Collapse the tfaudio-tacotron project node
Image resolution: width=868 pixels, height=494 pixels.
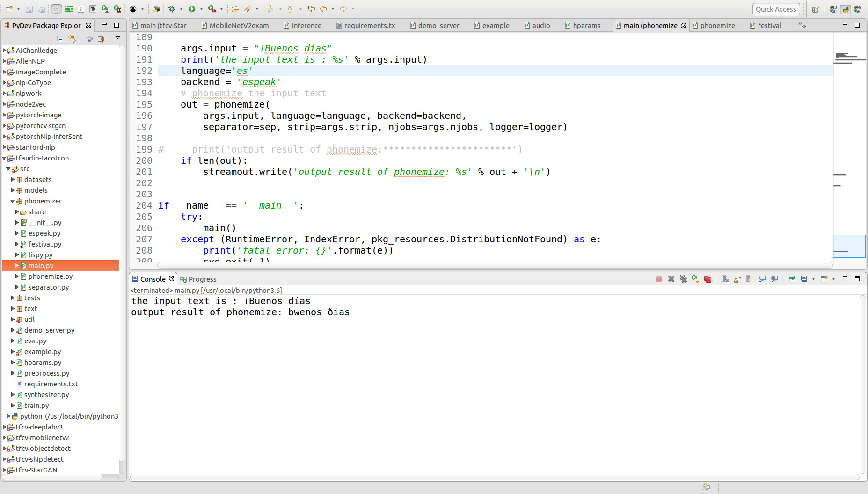click(4, 158)
